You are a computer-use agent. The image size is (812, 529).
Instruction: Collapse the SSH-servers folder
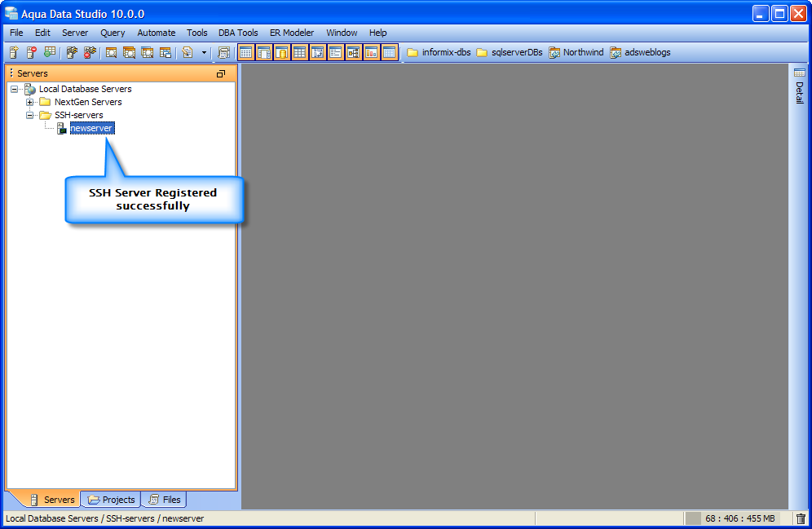(30, 115)
